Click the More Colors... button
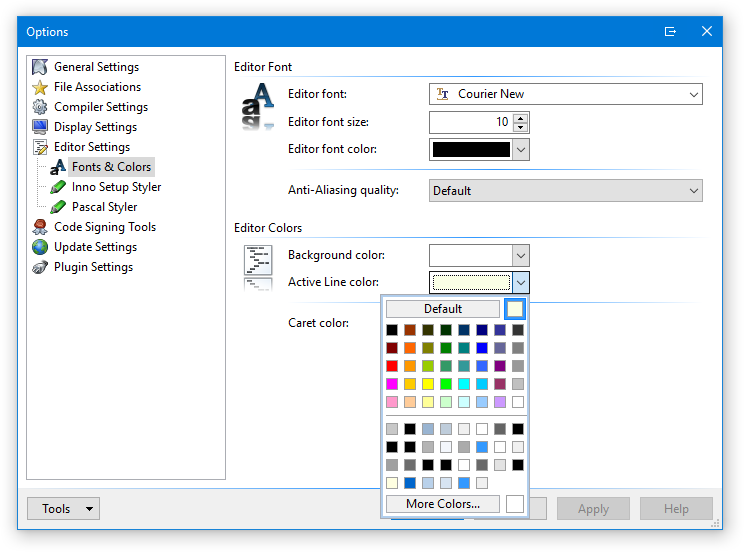 coord(443,504)
